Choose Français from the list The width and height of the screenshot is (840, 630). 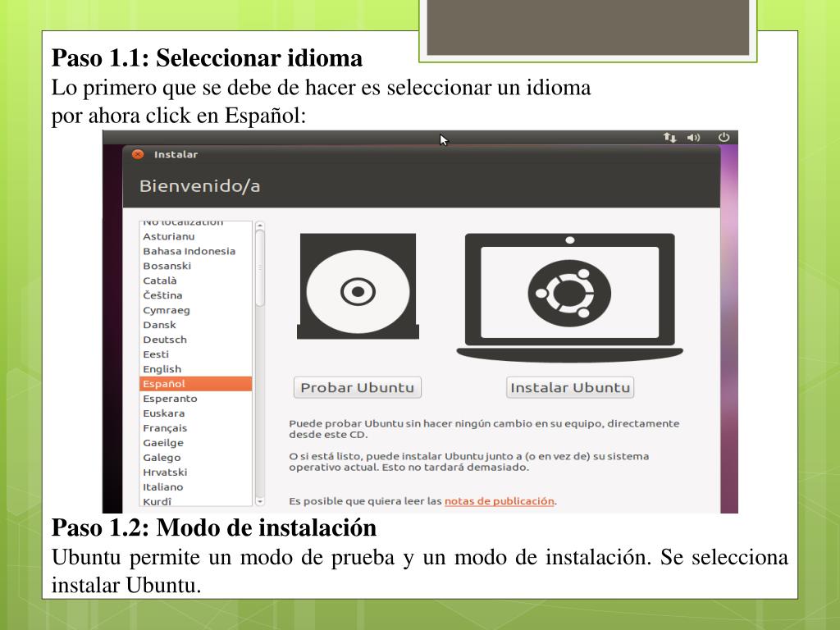coord(195,428)
